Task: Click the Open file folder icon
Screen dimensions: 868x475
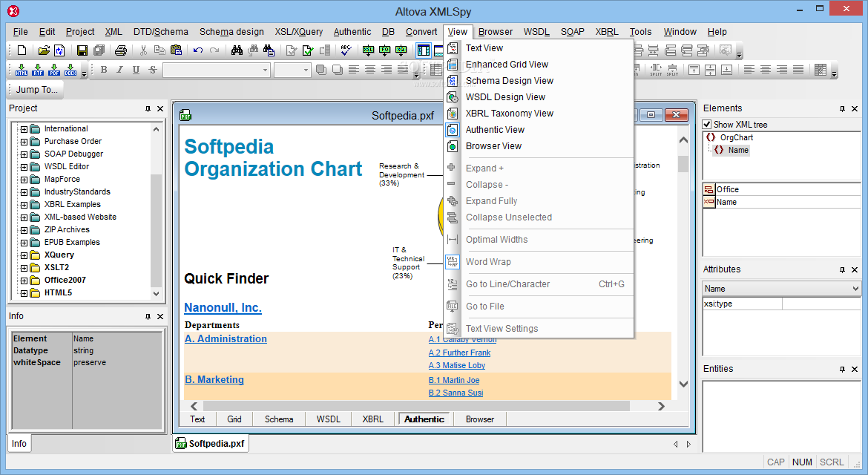Action: click(x=44, y=50)
